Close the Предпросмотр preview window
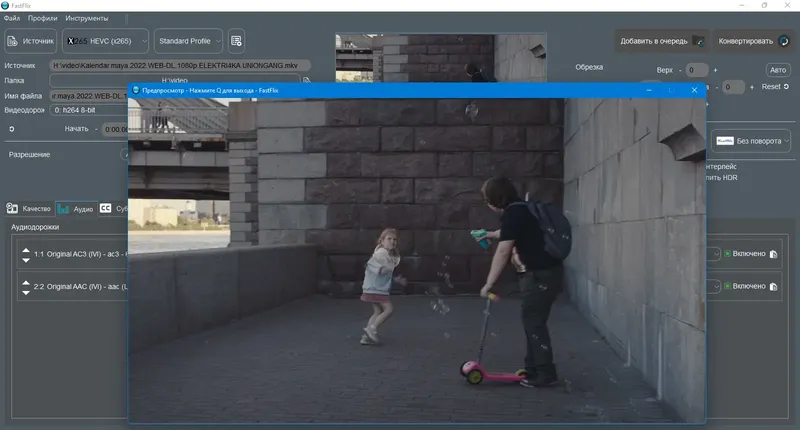 [x=694, y=90]
